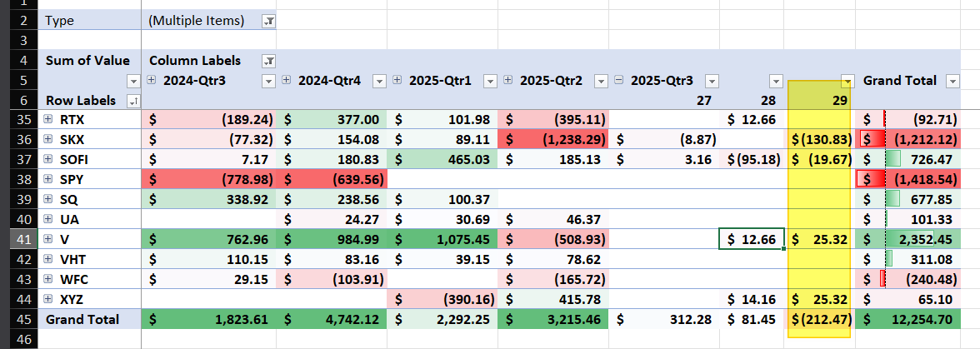Viewport: 980px width, 349px height.
Task: Open 2024-Qtr4 column filter dropdown
Action: point(379,81)
